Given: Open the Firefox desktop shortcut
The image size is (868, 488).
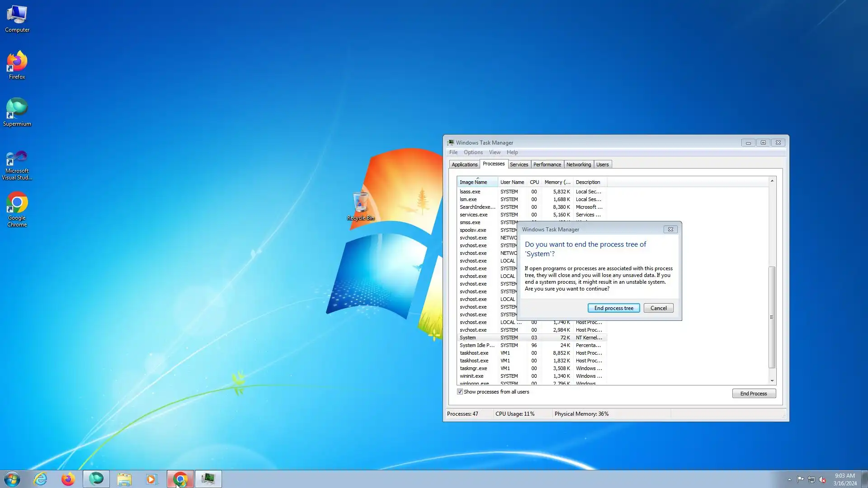Looking at the screenshot, I should [17, 65].
